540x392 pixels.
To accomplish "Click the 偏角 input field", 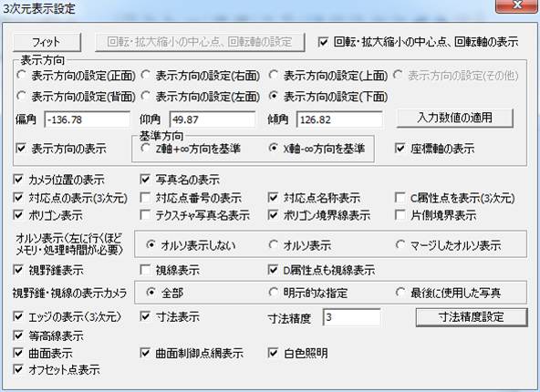I will pyautogui.click(x=88, y=119).
